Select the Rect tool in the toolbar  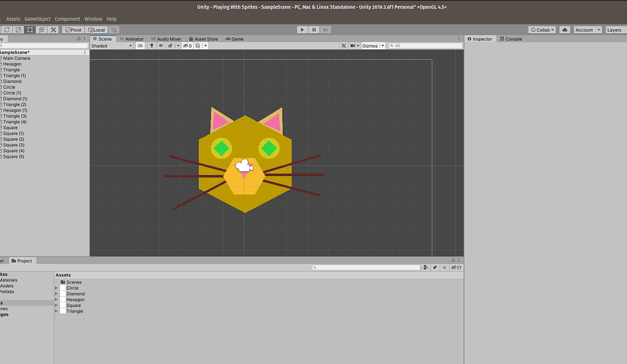coord(30,29)
